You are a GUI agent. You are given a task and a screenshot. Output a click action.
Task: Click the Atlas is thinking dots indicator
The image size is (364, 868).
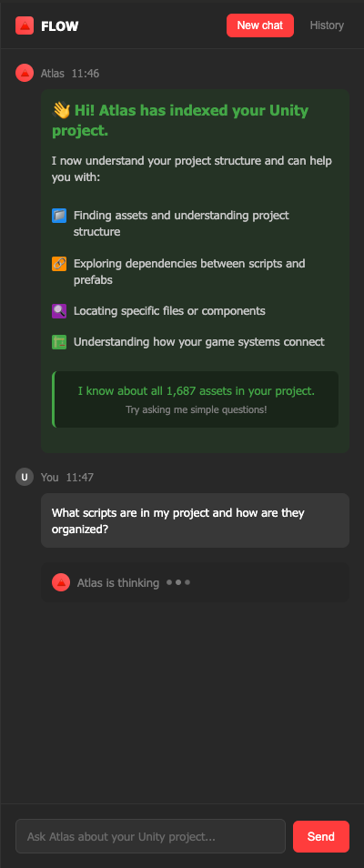pos(178,582)
